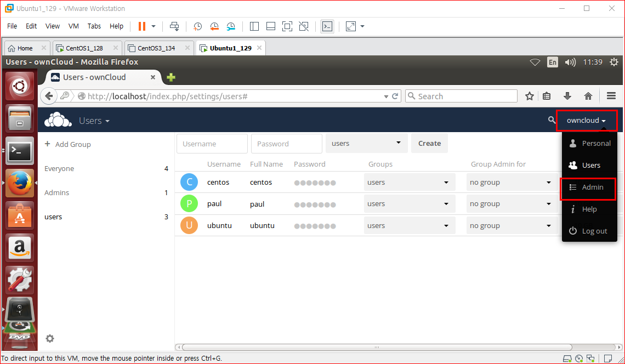Expand the stretch guest dropdown arrow
This screenshot has height=364, width=625.
[x=362, y=26]
